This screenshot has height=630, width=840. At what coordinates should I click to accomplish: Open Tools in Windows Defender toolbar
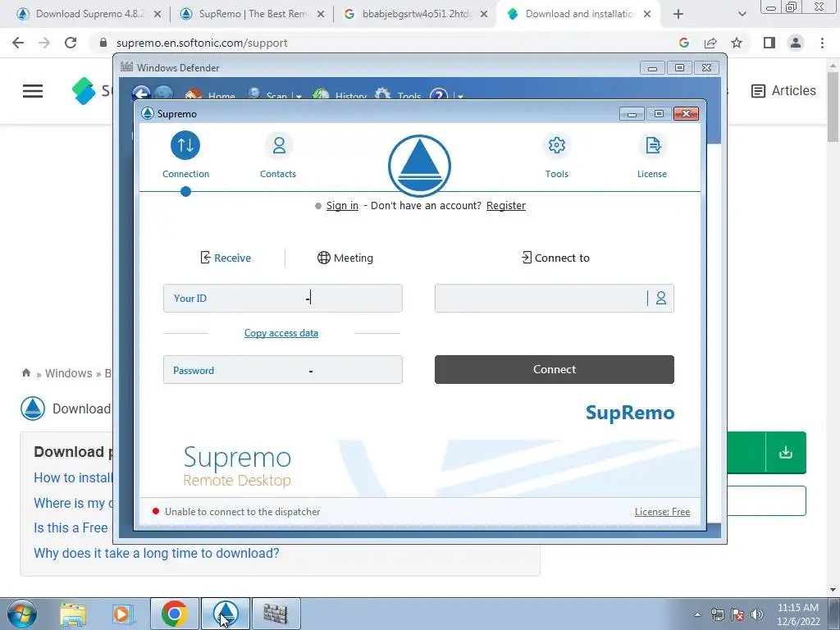click(x=398, y=96)
